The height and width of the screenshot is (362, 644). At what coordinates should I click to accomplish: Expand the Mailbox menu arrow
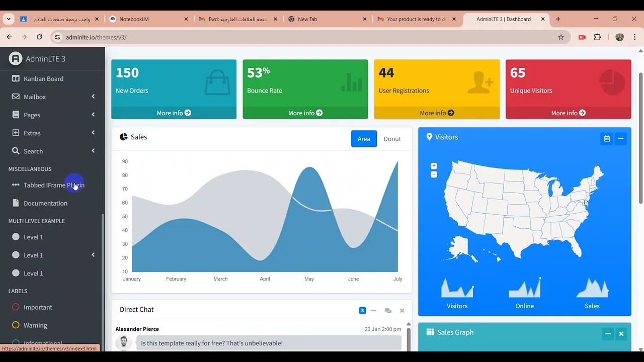(x=93, y=97)
